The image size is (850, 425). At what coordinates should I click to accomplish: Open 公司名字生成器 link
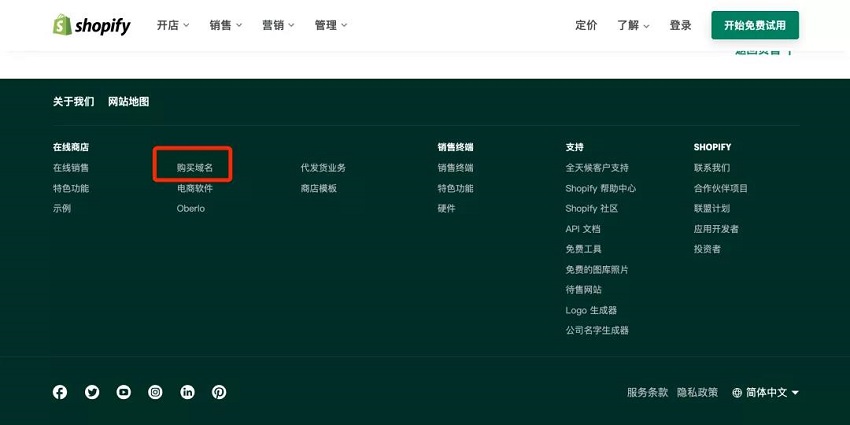pos(597,330)
